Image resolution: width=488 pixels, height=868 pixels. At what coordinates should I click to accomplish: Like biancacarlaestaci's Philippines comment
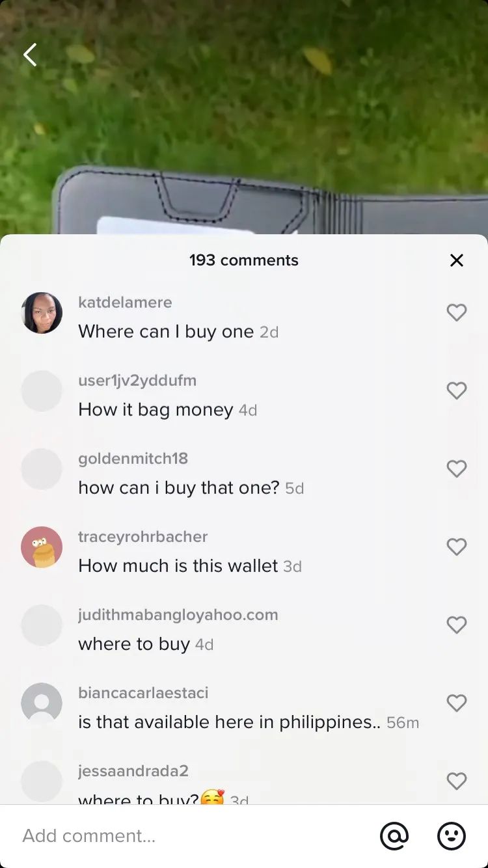point(457,703)
